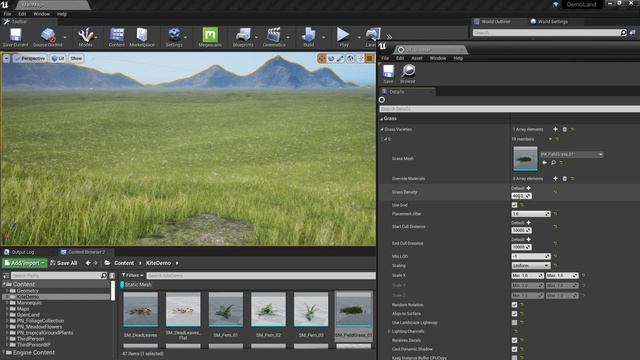Add a platform override for End Cull Distance

[x=529, y=240]
